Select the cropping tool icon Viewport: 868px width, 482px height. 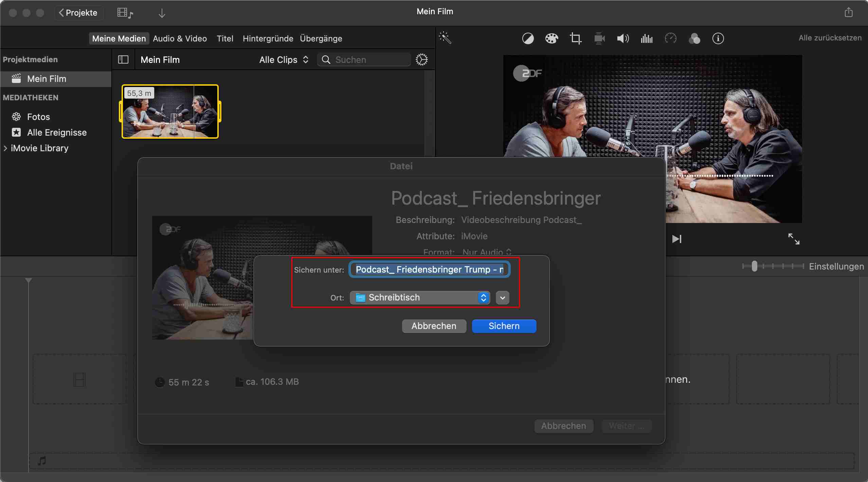575,38
